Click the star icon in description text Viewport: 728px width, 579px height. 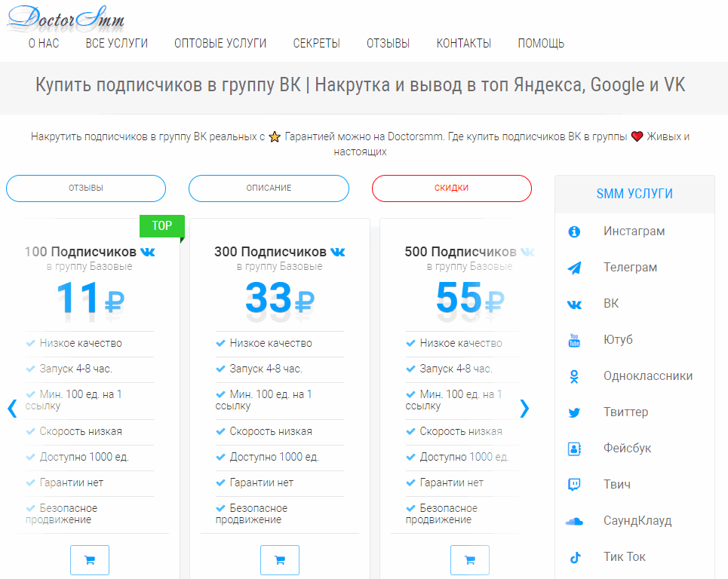pos(275,137)
